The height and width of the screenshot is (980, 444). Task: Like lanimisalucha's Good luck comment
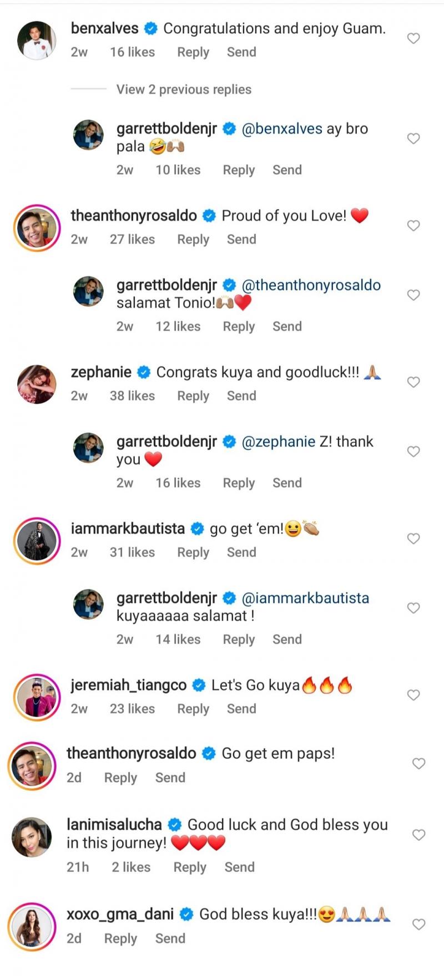pyautogui.click(x=419, y=835)
